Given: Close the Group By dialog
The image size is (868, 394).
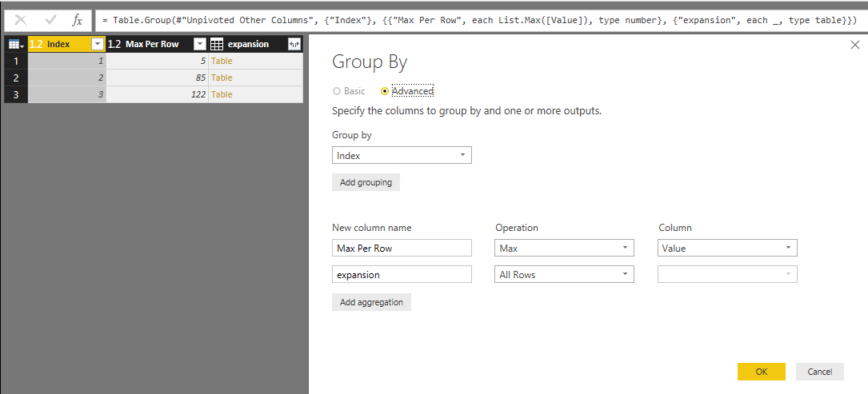Looking at the screenshot, I should coord(854,45).
